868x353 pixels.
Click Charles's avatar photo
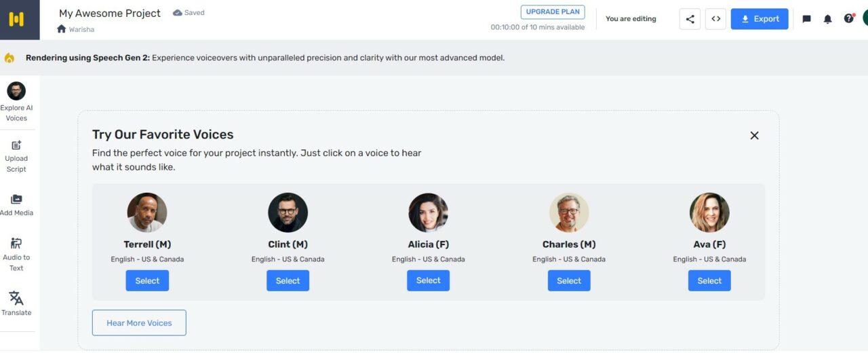569,212
